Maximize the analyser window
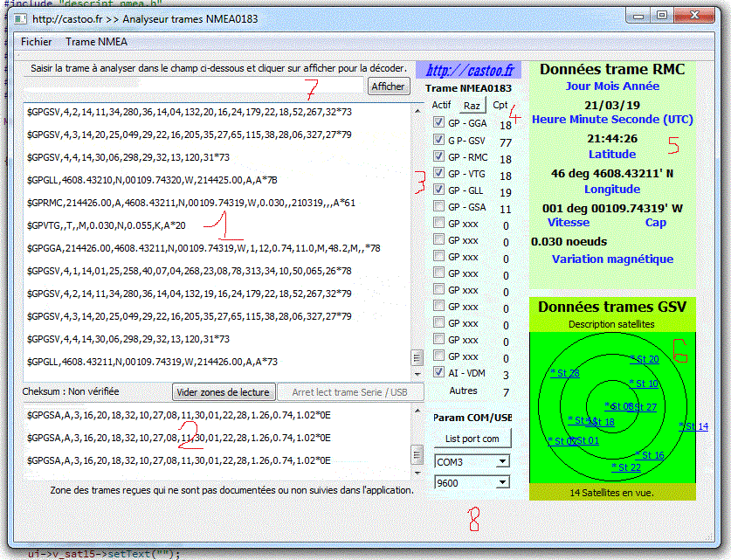This screenshot has width=731, height=560. 661,15
